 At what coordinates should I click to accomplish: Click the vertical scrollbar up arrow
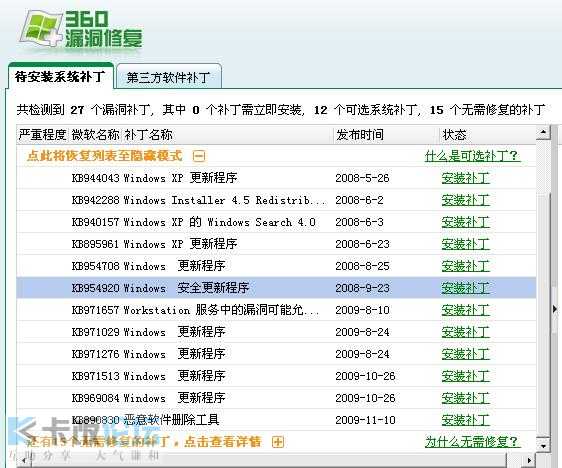point(543,132)
